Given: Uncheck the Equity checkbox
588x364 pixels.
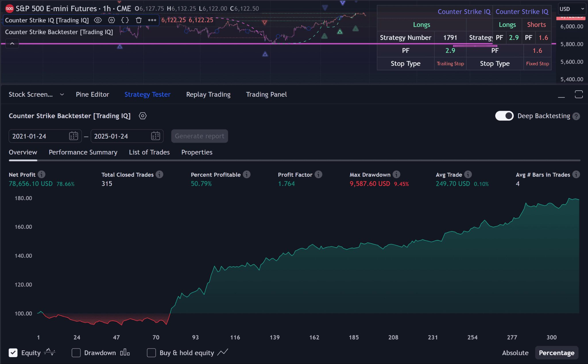Looking at the screenshot, I should pyautogui.click(x=13, y=353).
